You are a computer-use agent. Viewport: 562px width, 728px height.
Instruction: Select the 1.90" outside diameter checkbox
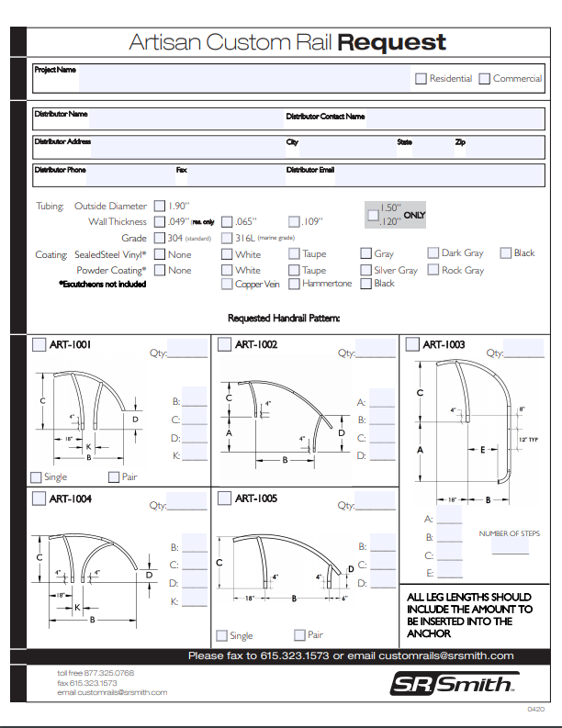click(160, 207)
